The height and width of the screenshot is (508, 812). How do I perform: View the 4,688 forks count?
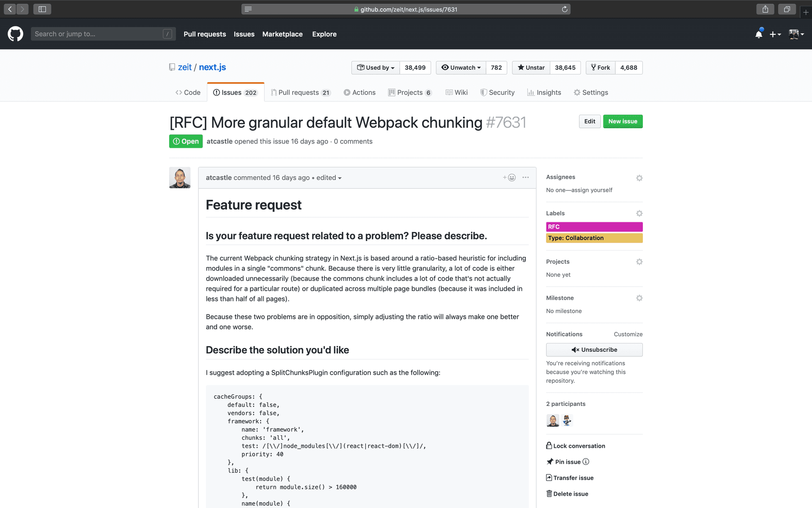pyautogui.click(x=629, y=68)
